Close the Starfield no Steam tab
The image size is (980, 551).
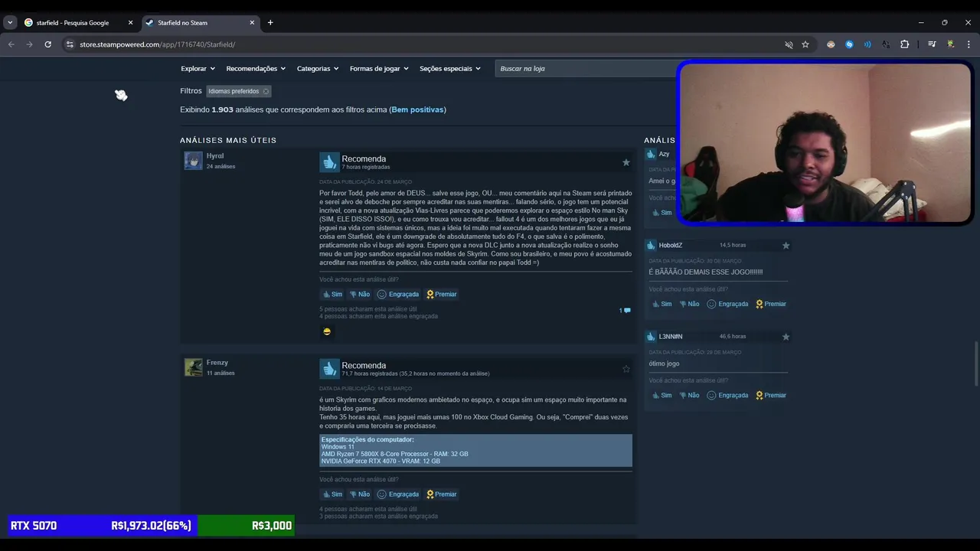(253, 23)
